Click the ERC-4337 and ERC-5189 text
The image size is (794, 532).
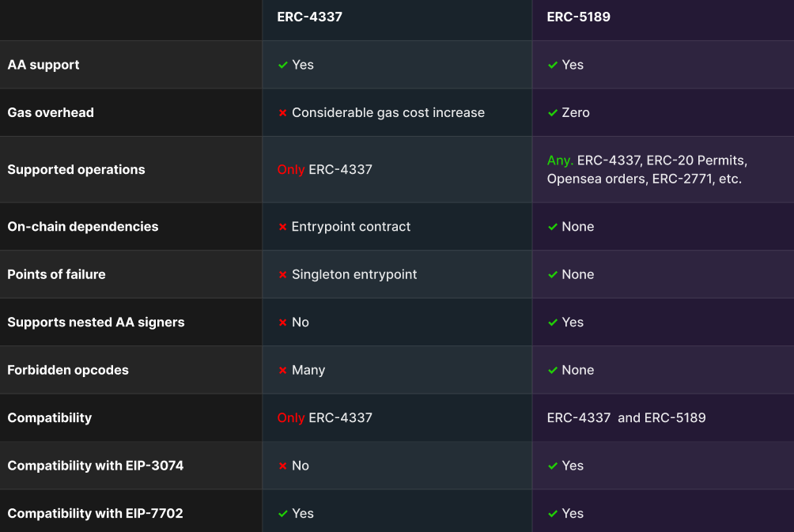point(626,417)
